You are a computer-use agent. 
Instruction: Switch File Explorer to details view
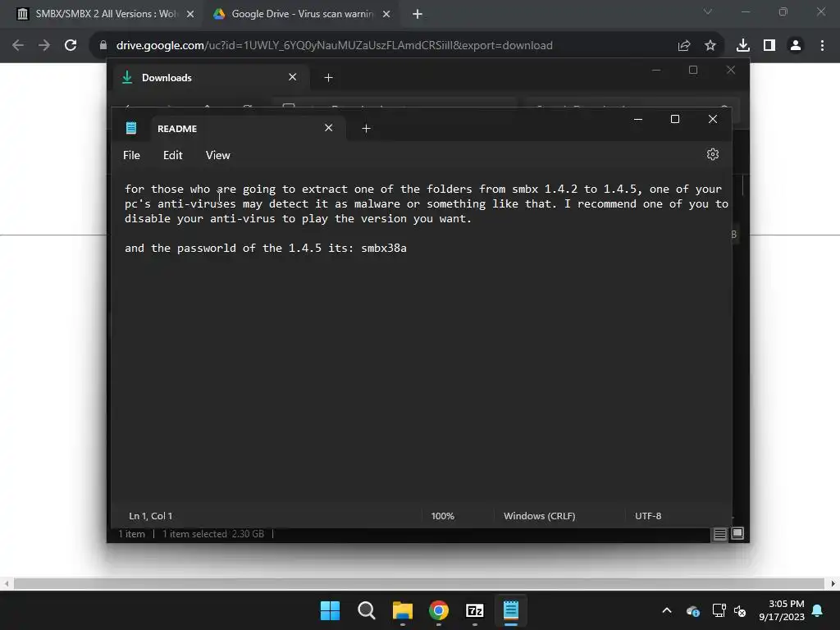(x=720, y=533)
